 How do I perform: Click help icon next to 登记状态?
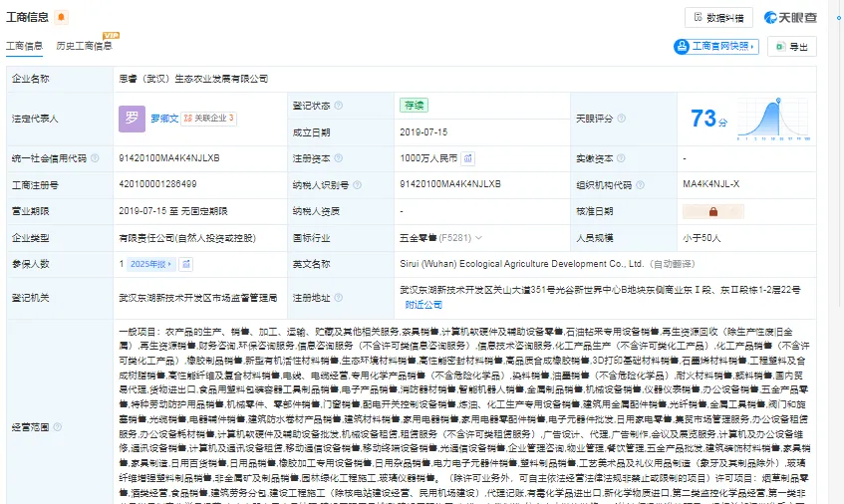tap(339, 106)
